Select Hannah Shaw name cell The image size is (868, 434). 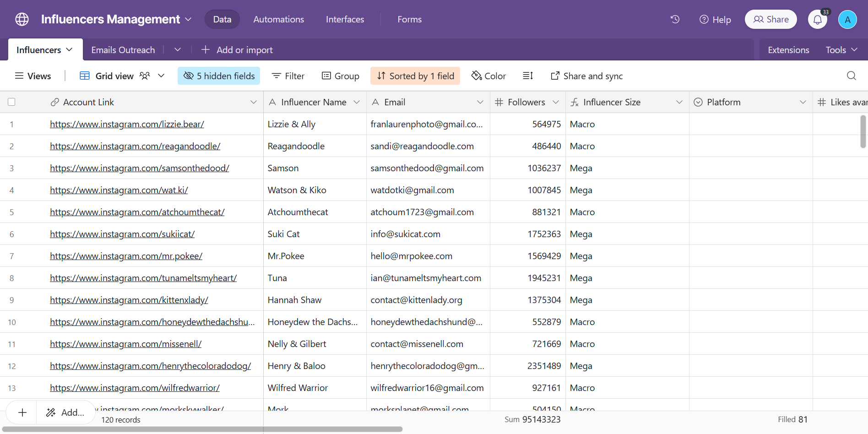[315, 300]
